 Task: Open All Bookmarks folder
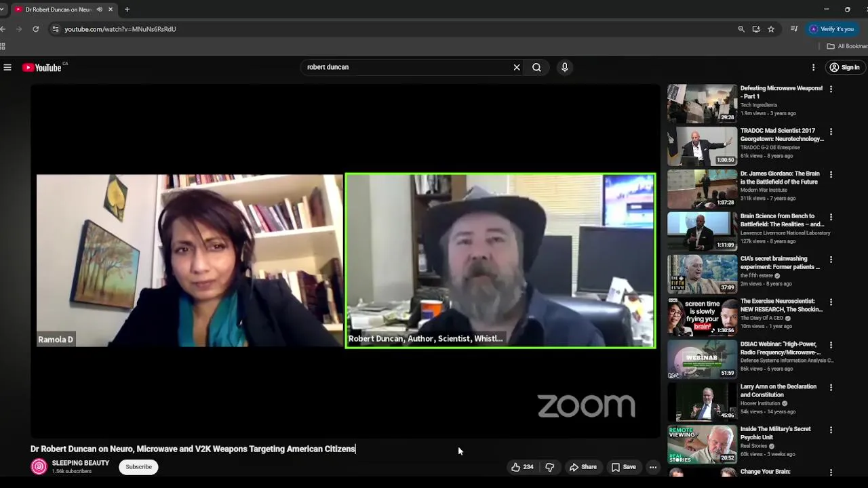click(847, 46)
